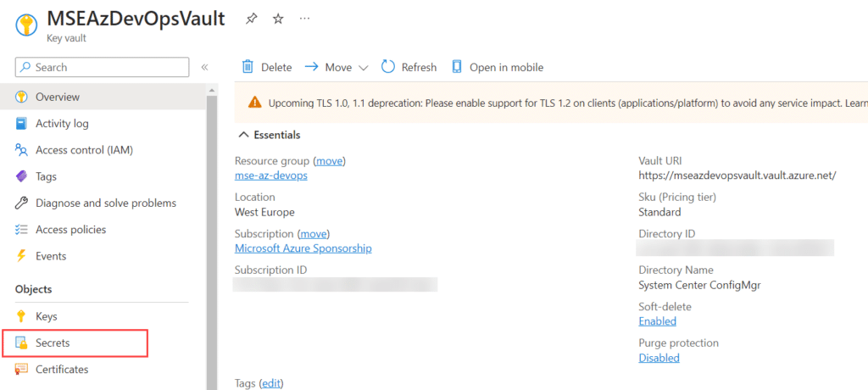Click the Refresh circular arrow icon
This screenshot has height=390, width=868.
click(388, 67)
